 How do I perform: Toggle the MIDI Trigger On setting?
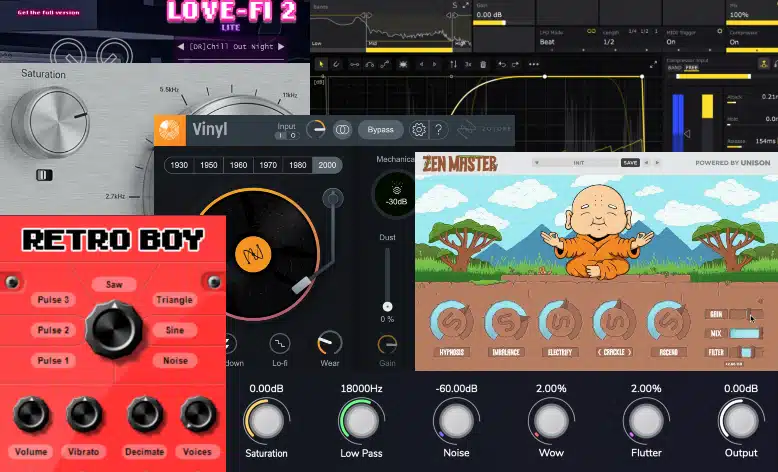coord(671,42)
